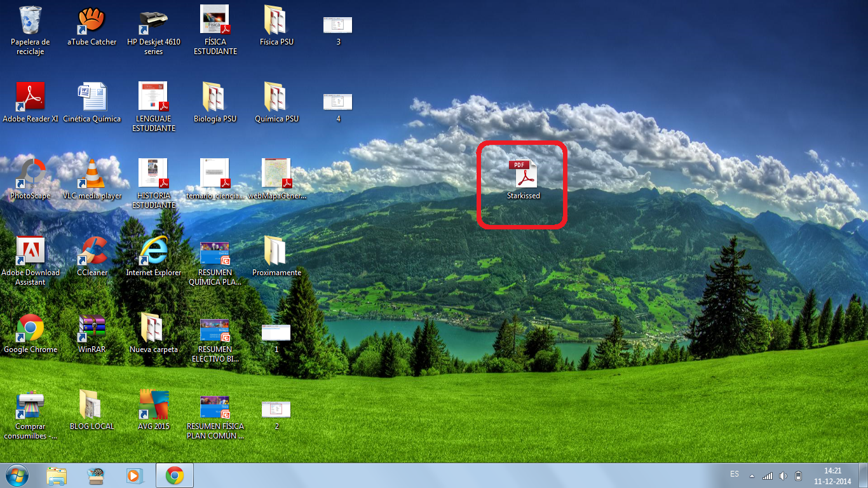
Task: Open the network signal tray icon
Action: pyautogui.click(x=768, y=475)
